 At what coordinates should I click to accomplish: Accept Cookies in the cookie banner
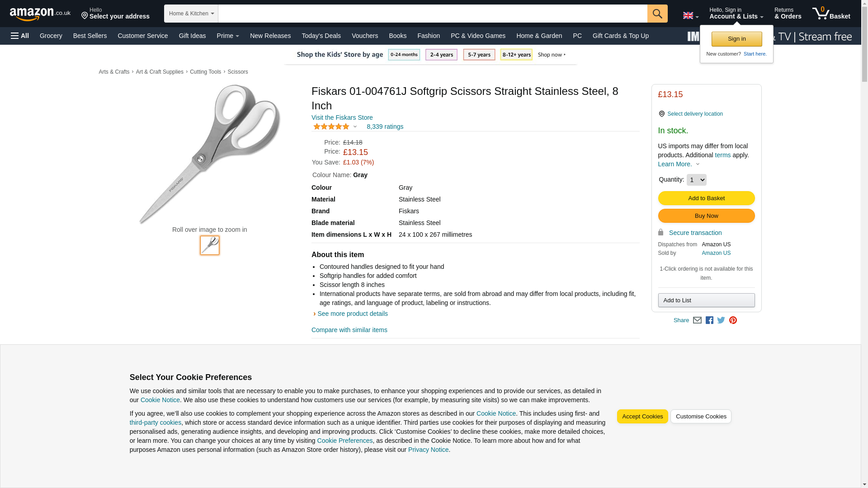click(x=642, y=417)
